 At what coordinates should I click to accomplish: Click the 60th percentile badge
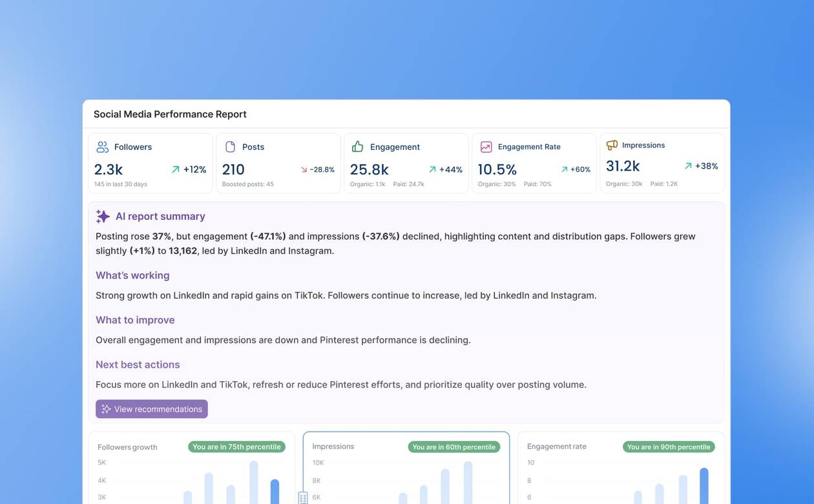pyautogui.click(x=454, y=446)
